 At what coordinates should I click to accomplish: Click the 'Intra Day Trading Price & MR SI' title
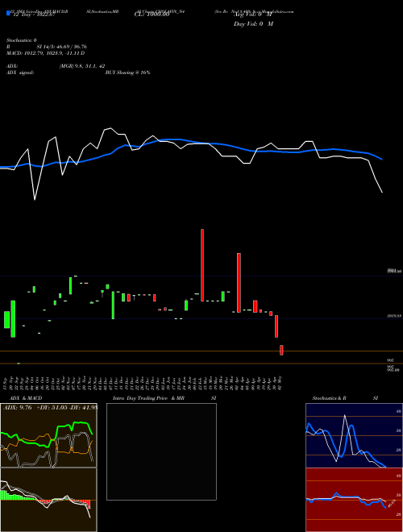tap(164, 398)
